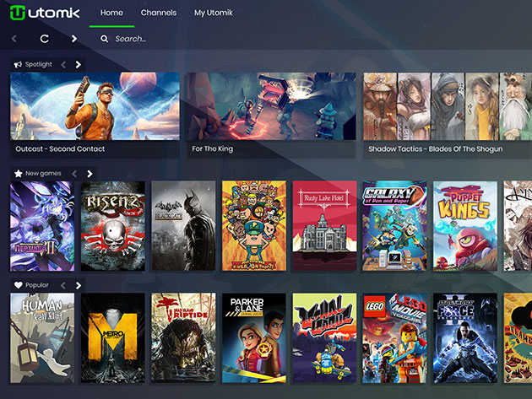The width and height of the screenshot is (532, 399).
Task: Open the Risen 2 game cover
Action: [x=112, y=226]
